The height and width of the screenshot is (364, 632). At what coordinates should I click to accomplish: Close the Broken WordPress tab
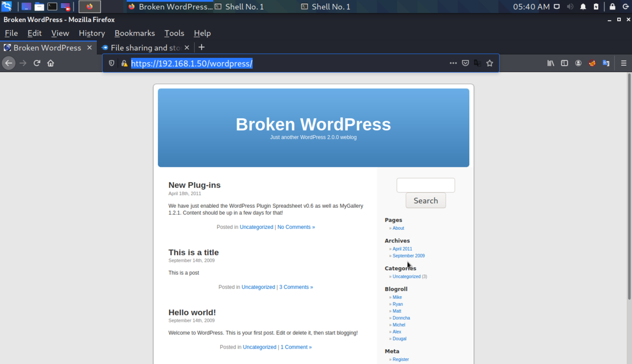pyautogui.click(x=89, y=47)
